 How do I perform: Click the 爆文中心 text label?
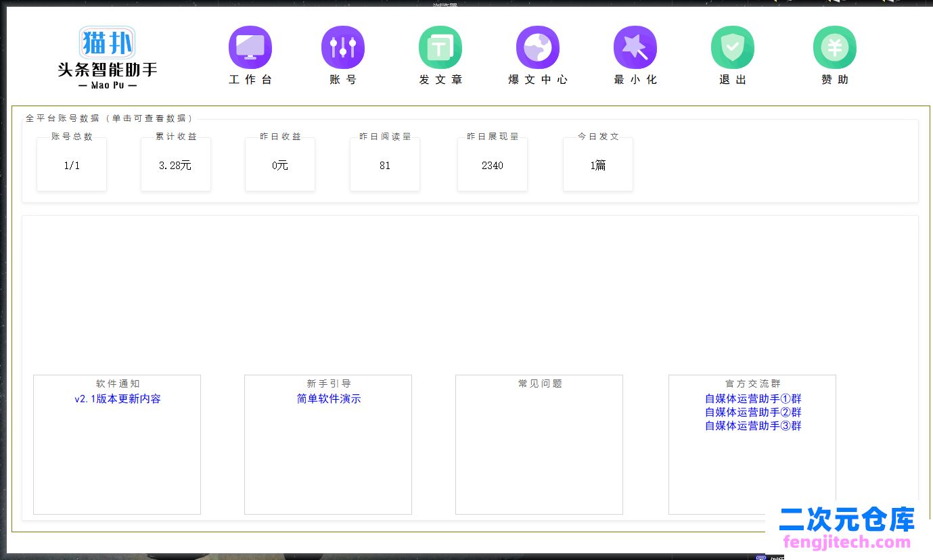point(538,79)
